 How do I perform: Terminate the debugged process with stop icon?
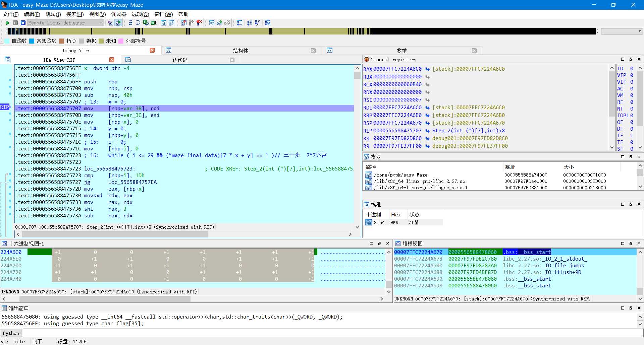(x=23, y=23)
